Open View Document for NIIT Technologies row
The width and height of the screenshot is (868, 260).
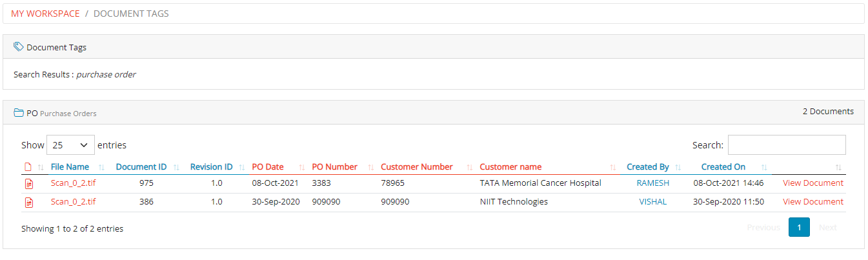coord(812,202)
